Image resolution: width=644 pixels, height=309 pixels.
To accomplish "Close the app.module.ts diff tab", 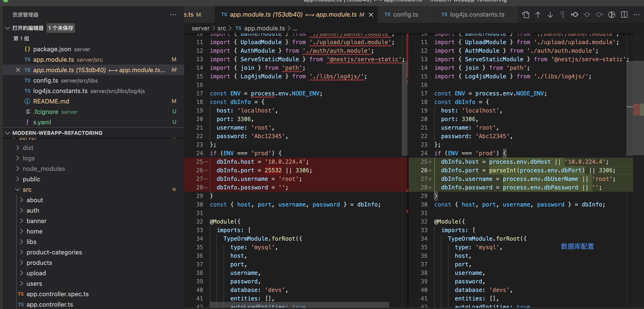I will click(371, 15).
